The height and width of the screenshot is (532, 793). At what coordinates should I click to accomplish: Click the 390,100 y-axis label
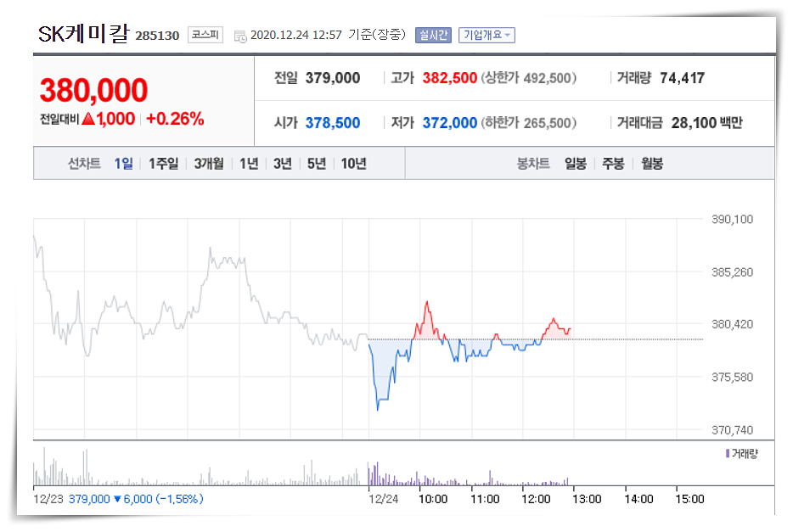click(x=732, y=219)
